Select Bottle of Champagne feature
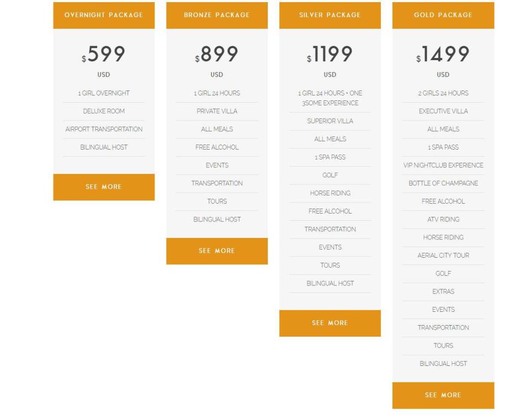Image resolution: width=530 pixels, height=420 pixels. point(443,184)
